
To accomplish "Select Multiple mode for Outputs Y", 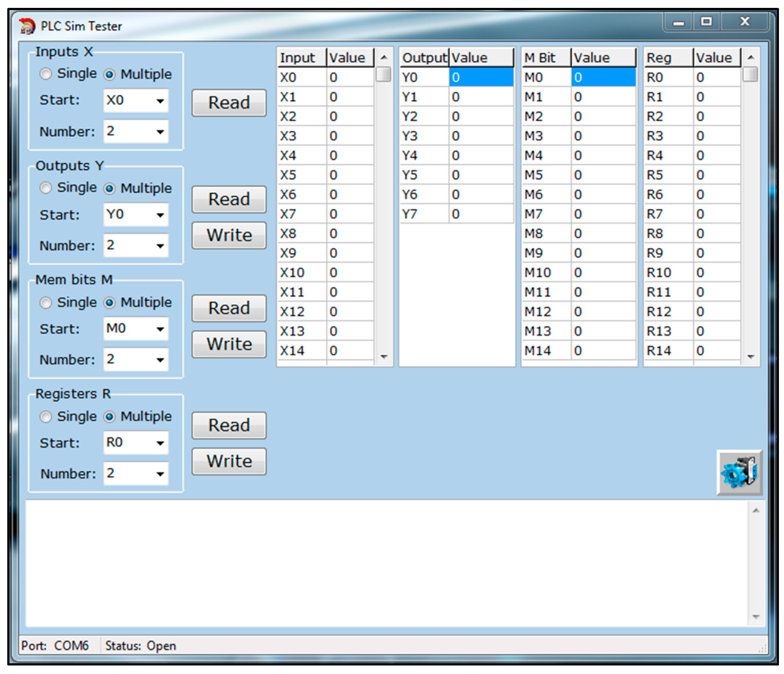I will point(109,188).
